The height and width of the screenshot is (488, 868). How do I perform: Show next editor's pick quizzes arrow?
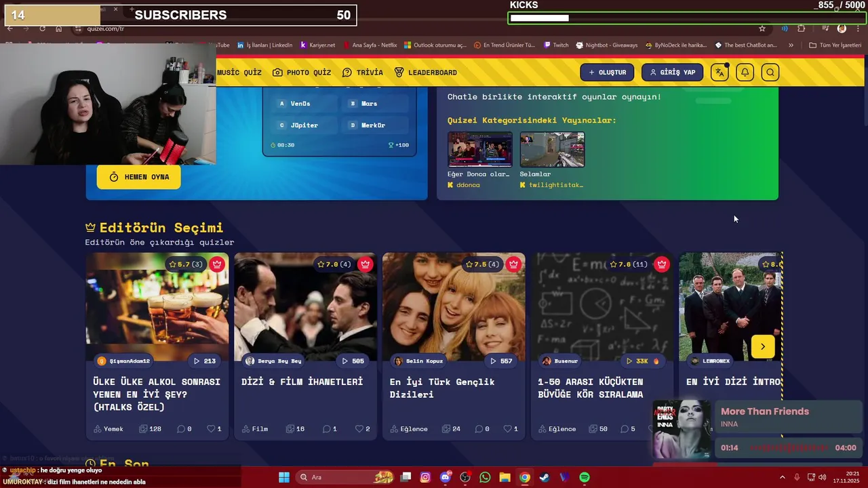(x=763, y=347)
